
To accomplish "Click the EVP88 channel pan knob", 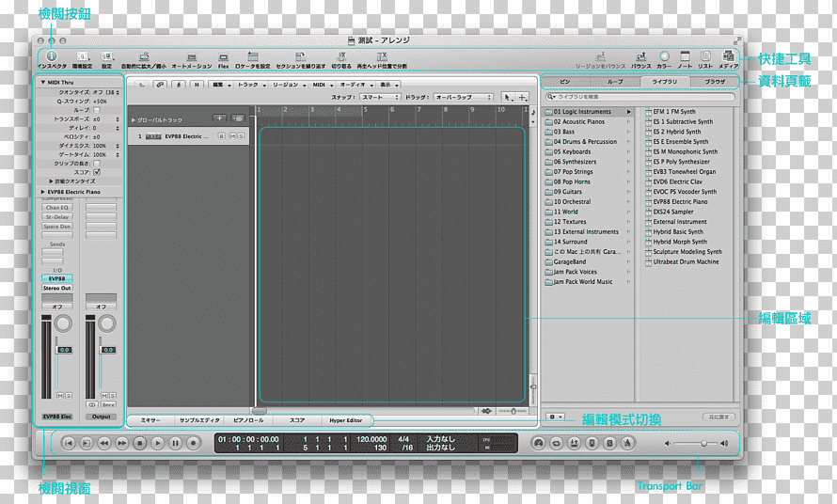I will point(63,323).
